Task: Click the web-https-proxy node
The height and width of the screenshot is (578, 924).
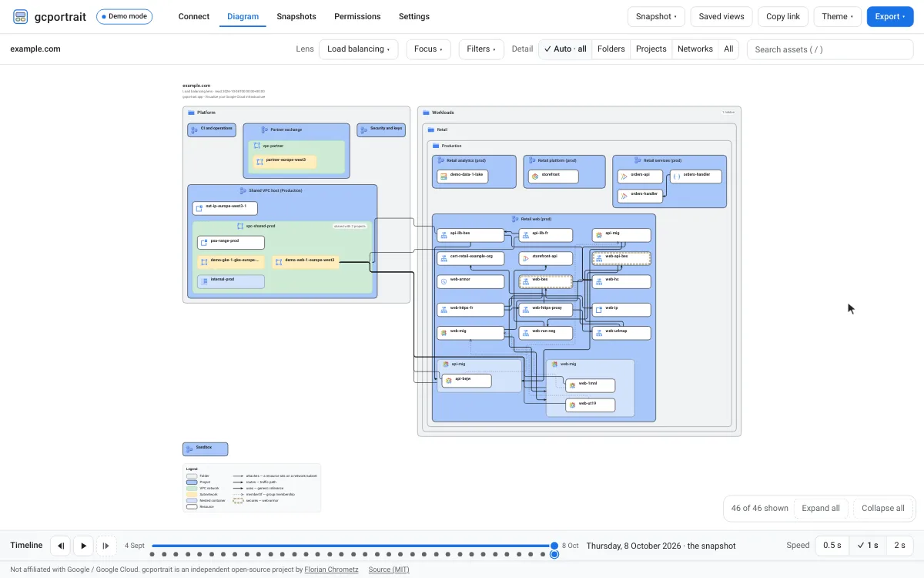Action: pyautogui.click(x=545, y=309)
